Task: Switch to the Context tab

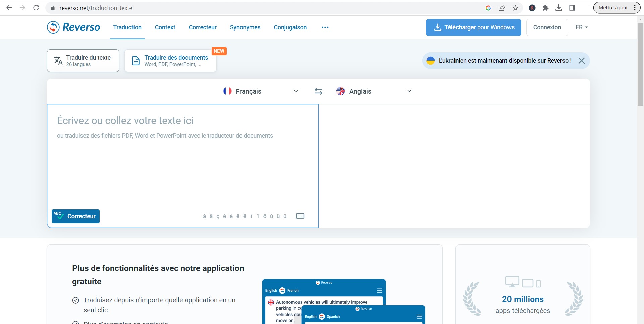Action: [x=165, y=27]
